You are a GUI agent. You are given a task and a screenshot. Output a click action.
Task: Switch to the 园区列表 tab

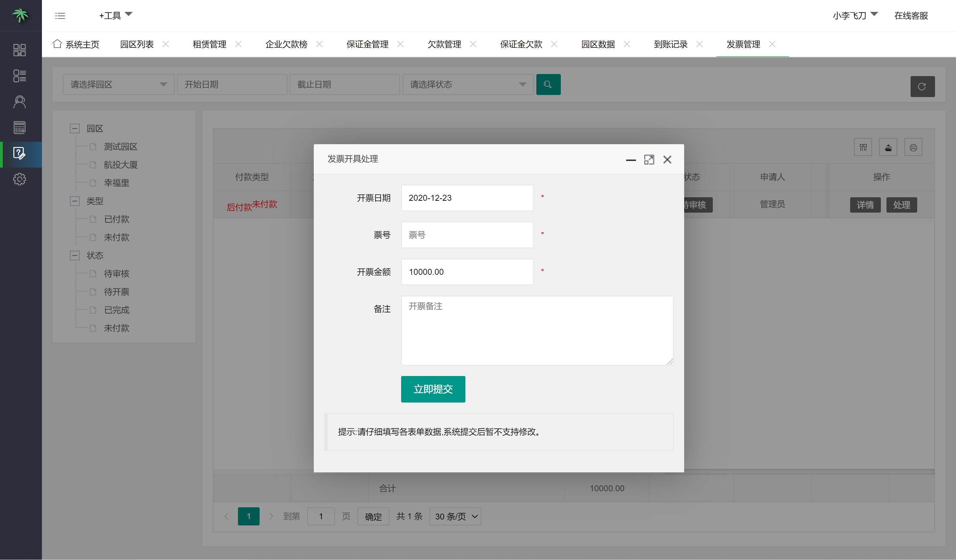[x=137, y=44]
